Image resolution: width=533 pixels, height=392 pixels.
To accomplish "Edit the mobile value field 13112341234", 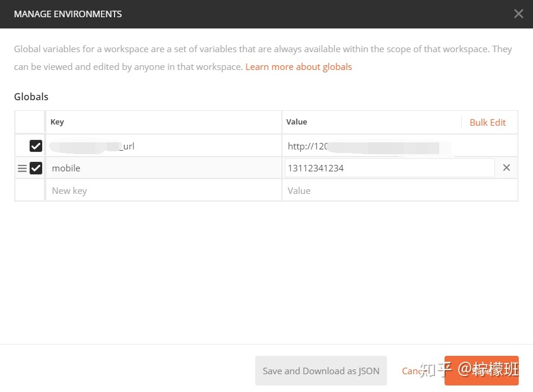I will pyautogui.click(x=389, y=168).
